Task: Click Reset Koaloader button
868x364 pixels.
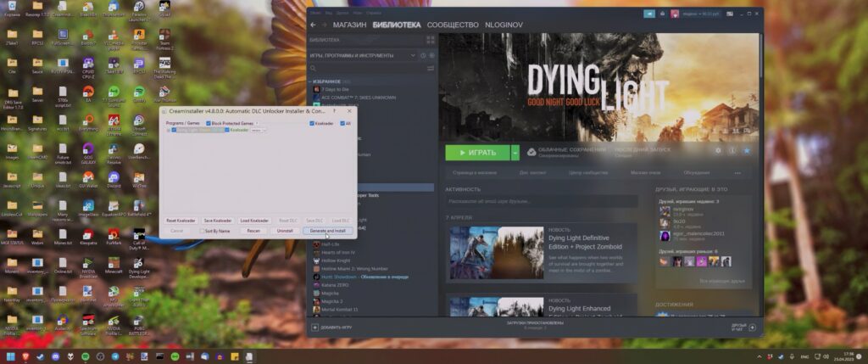Action: point(181,221)
